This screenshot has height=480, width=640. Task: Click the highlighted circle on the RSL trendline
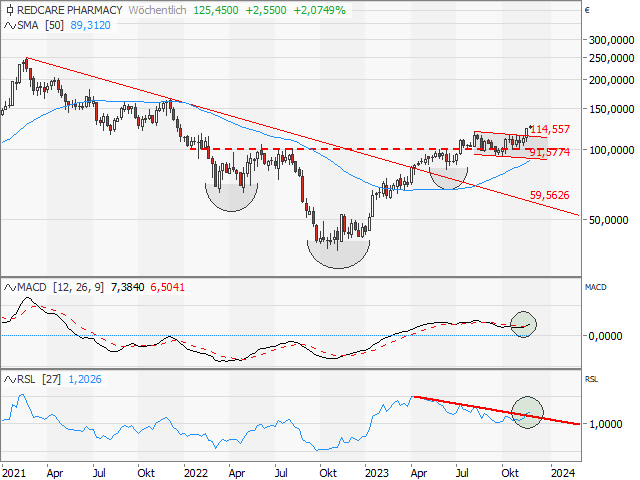coord(527,412)
